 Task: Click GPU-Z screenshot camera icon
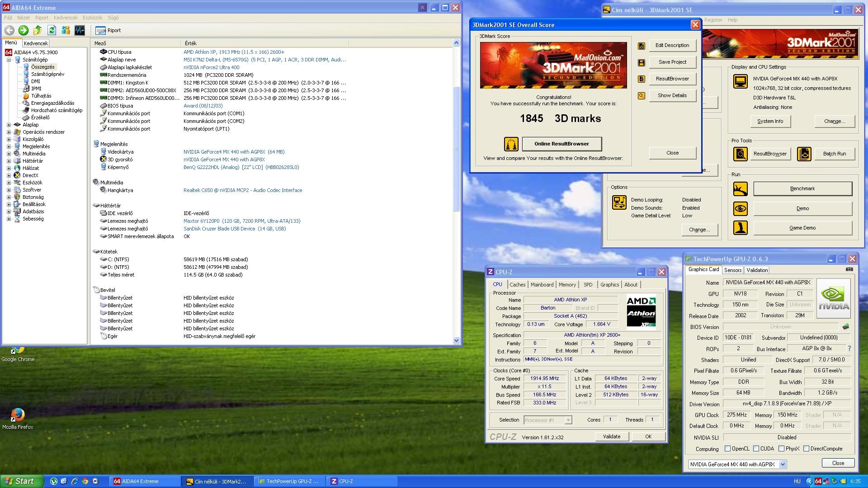(849, 269)
